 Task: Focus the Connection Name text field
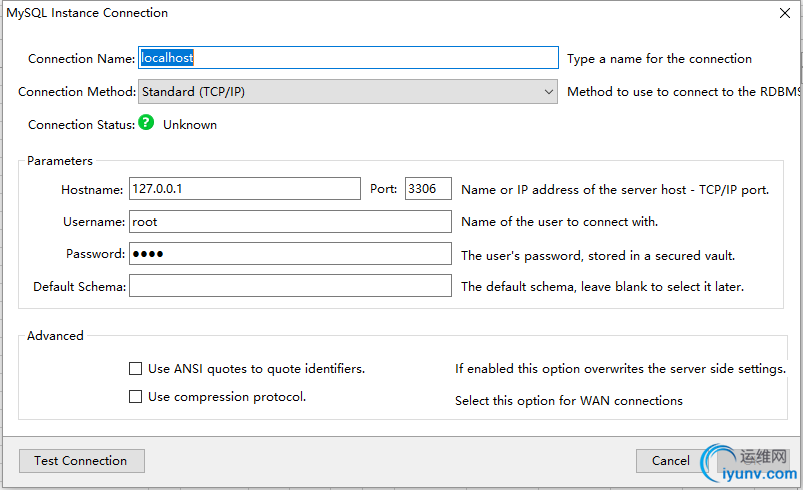[347, 58]
